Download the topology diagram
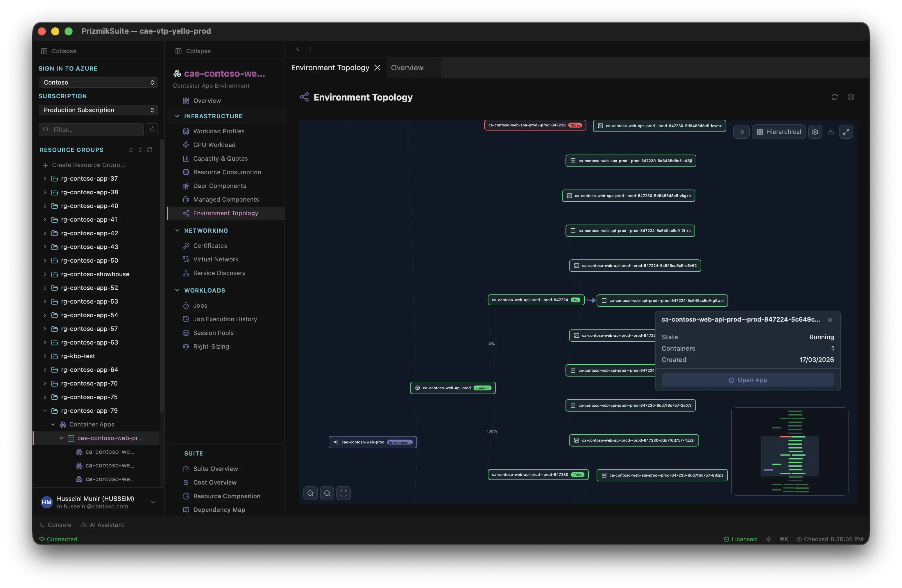The width and height of the screenshot is (902, 588). coord(831,132)
